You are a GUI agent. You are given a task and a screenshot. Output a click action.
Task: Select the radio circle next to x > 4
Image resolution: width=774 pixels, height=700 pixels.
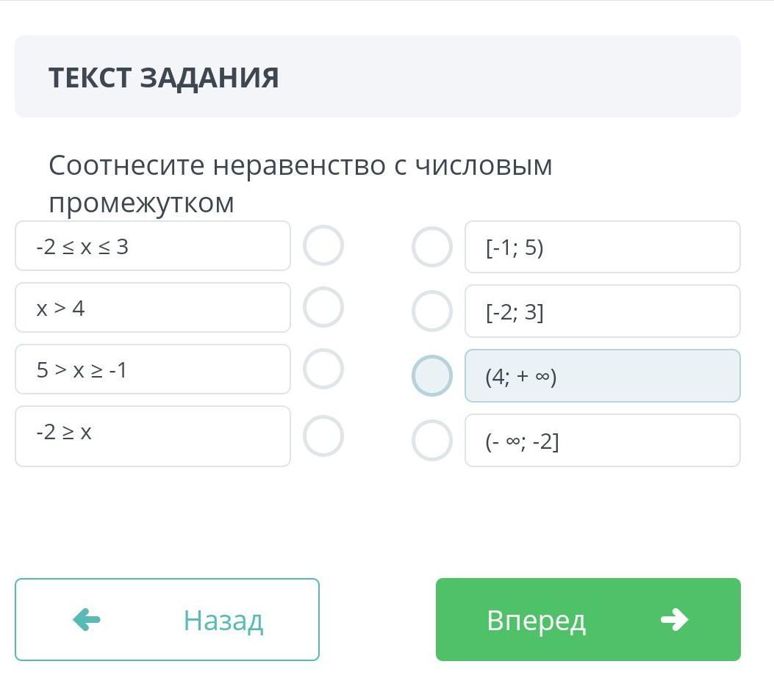(323, 307)
